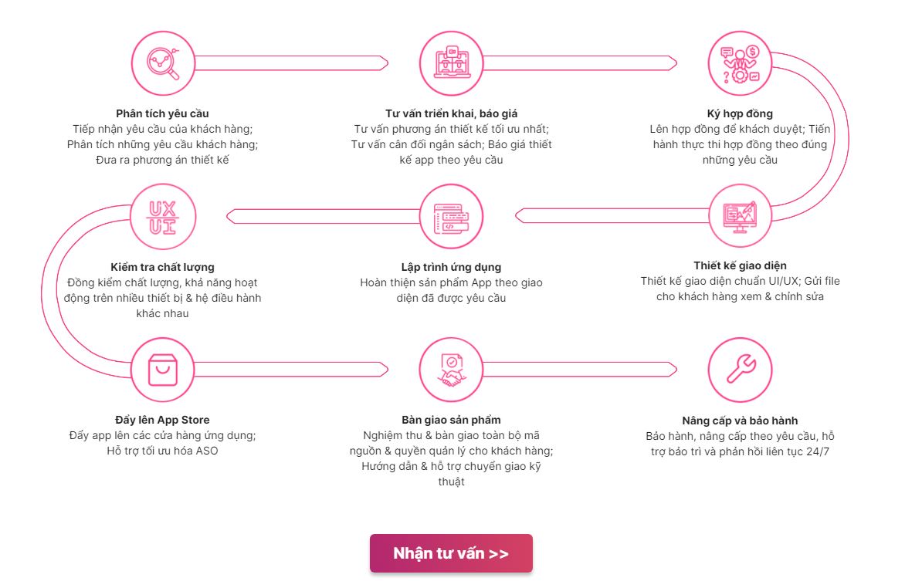Click the code window icon for Lập trình ứng dụng
Image resolution: width=922 pixels, height=588 pixels.
[451, 216]
